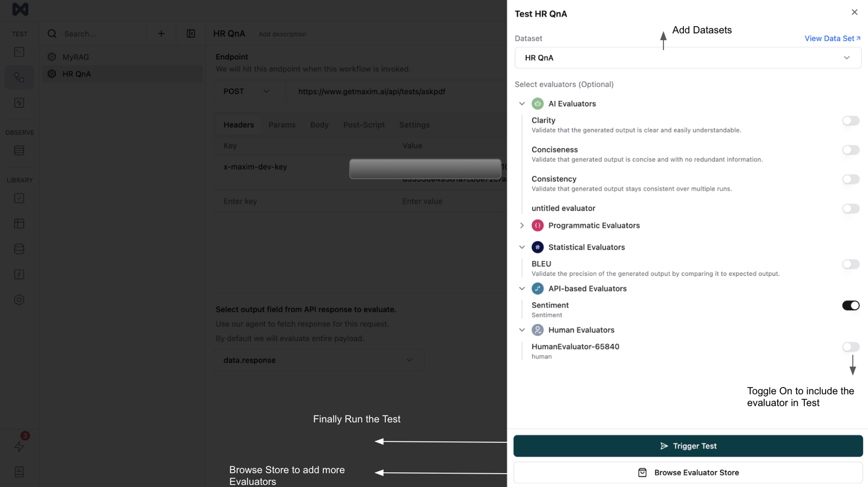
Task: Expand the Programmatic Evaluators section
Action: click(x=521, y=225)
